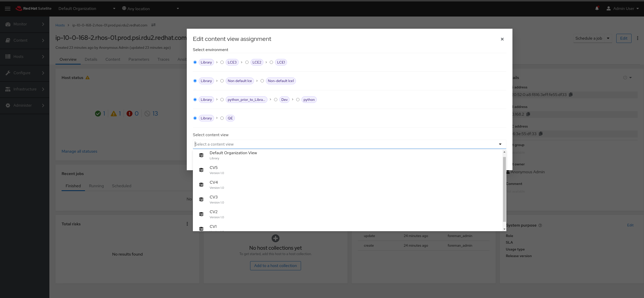The image size is (644, 298).
Task: Switch to the Details tab
Action: click(91, 59)
